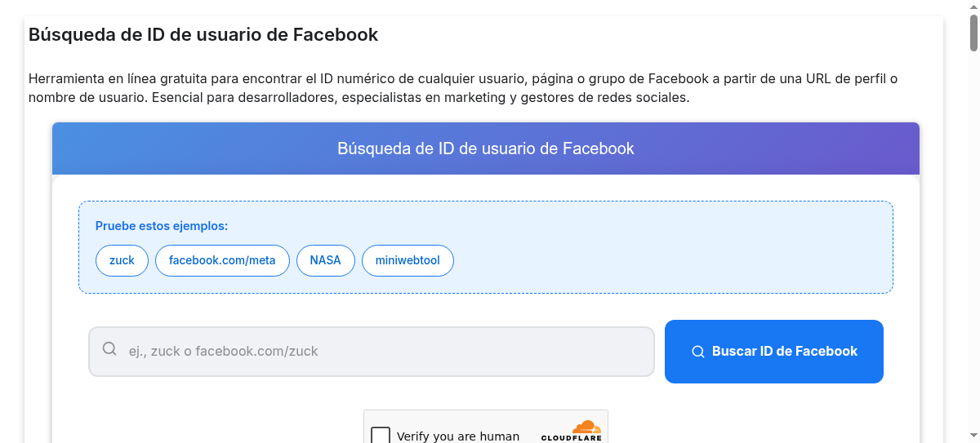This screenshot has width=980, height=443.
Task: Select the zuck example chip
Action: tap(122, 260)
